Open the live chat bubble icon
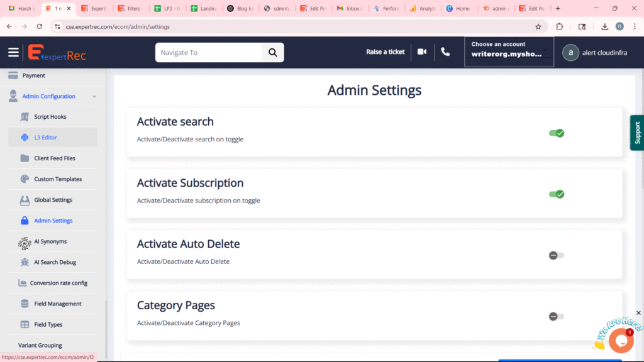Screen dimensions: 644x362 click(x=621, y=340)
